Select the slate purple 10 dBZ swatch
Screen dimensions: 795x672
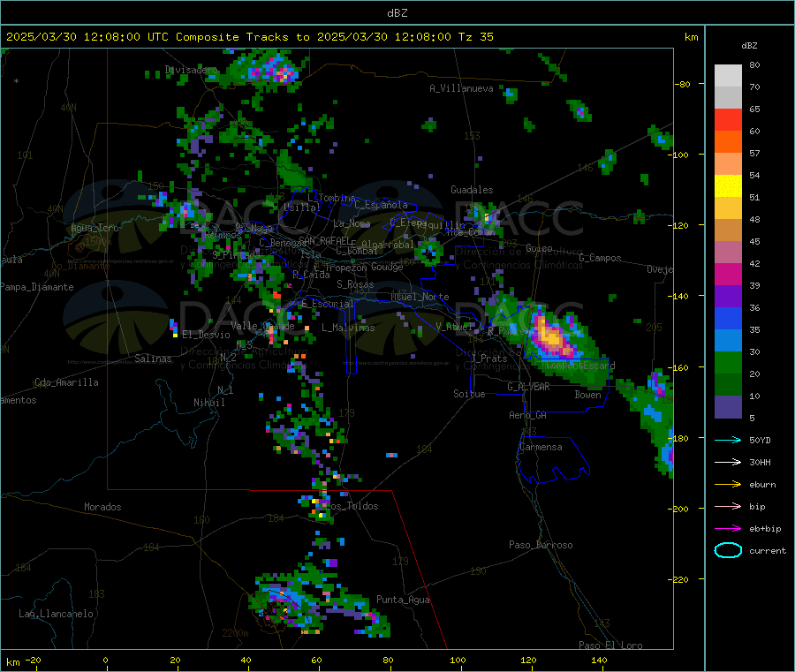pos(728,407)
